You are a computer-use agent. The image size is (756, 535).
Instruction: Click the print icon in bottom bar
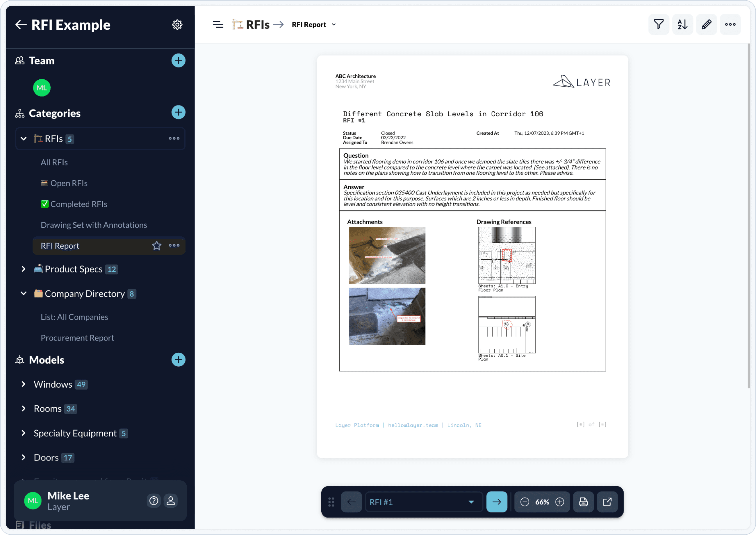pyautogui.click(x=583, y=502)
